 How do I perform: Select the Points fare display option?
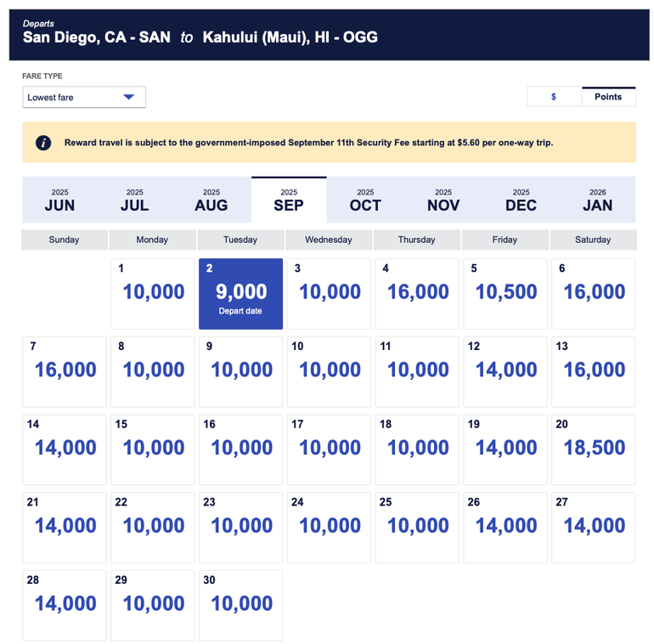point(608,97)
